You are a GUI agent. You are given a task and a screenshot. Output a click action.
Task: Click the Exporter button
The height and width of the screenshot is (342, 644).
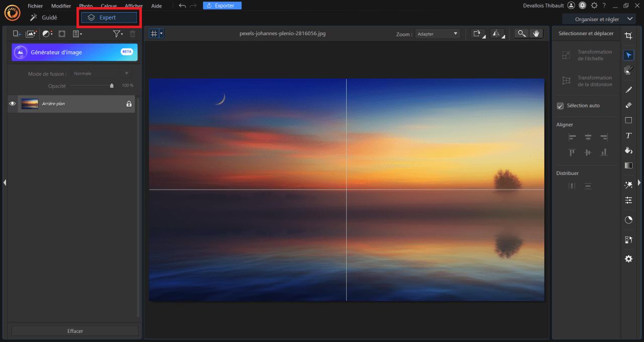(x=222, y=6)
